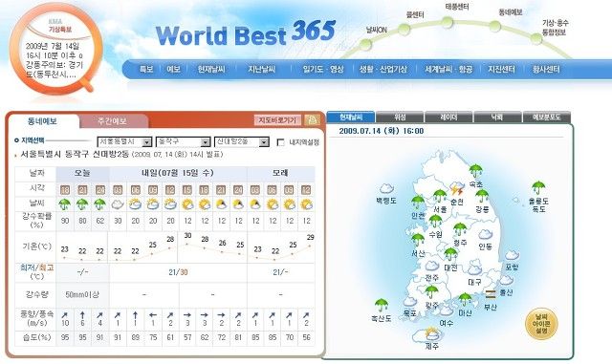Click the Gangneung (강릉) umbrella icon on map
The height and width of the screenshot is (364, 612).
click(482, 196)
